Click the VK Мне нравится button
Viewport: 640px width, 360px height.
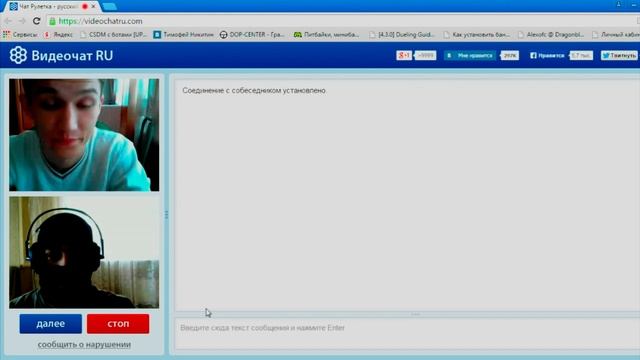pos(470,56)
